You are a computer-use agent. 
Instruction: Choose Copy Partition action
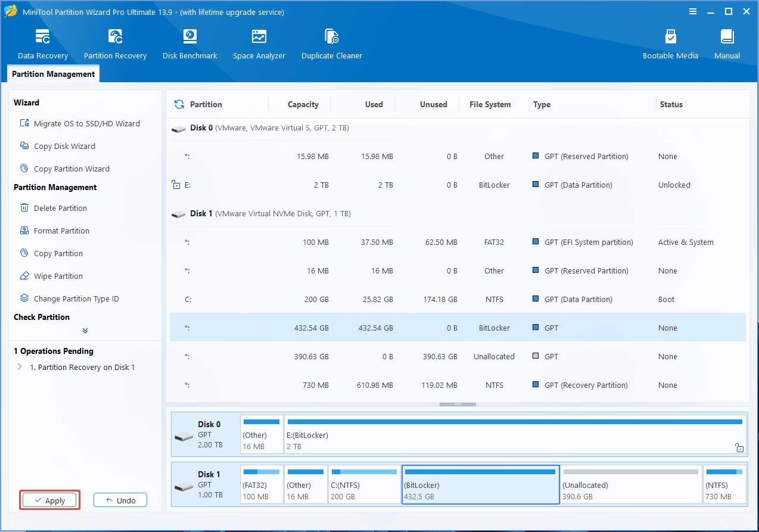tap(51, 253)
